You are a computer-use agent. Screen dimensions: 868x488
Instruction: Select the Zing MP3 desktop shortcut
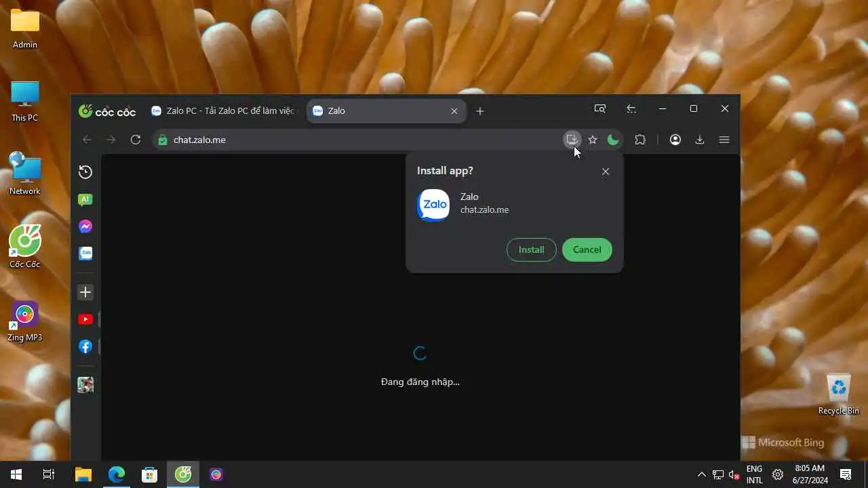pyautogui.click(x=25, y=321)
